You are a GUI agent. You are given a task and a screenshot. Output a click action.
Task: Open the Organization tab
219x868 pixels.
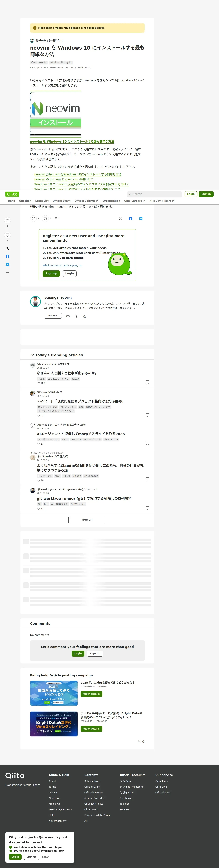click(111, 201)
